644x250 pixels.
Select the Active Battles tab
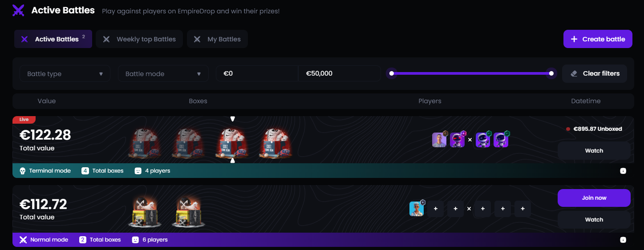pos(53,39)
